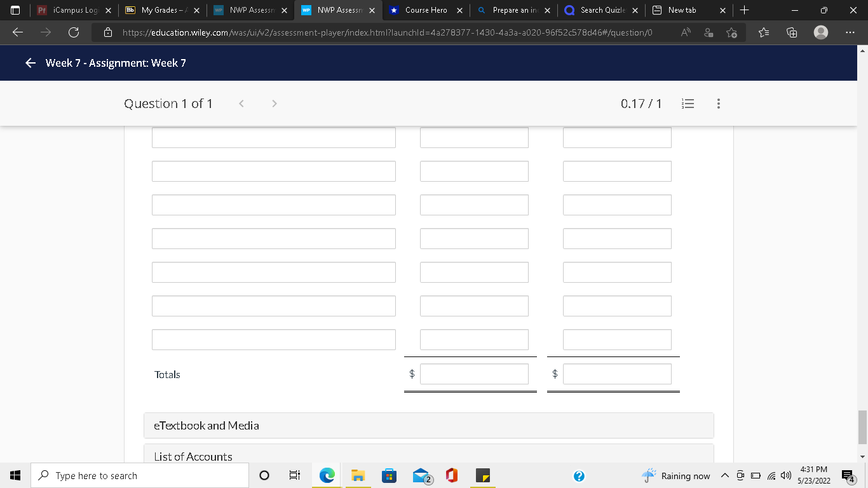The width and height of the screenshot is (868, 488).
Task: Open the Read aloud icon in address bar
Action: [685, 32]
